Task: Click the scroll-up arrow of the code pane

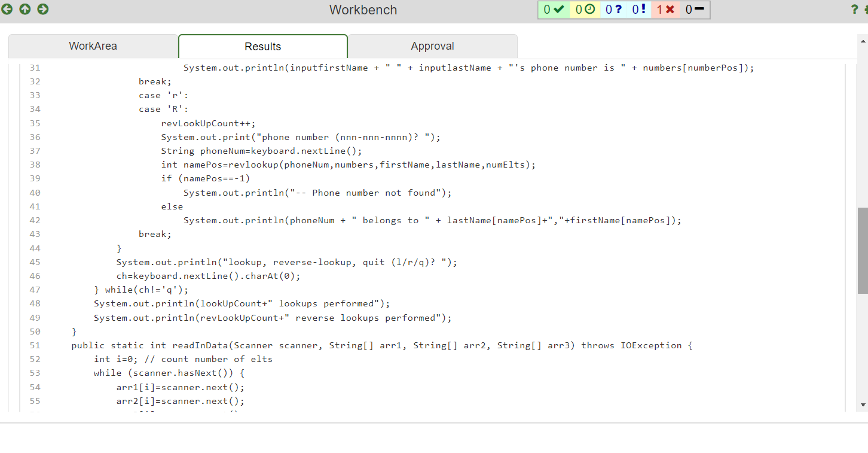Action: (x=863, y=41)
